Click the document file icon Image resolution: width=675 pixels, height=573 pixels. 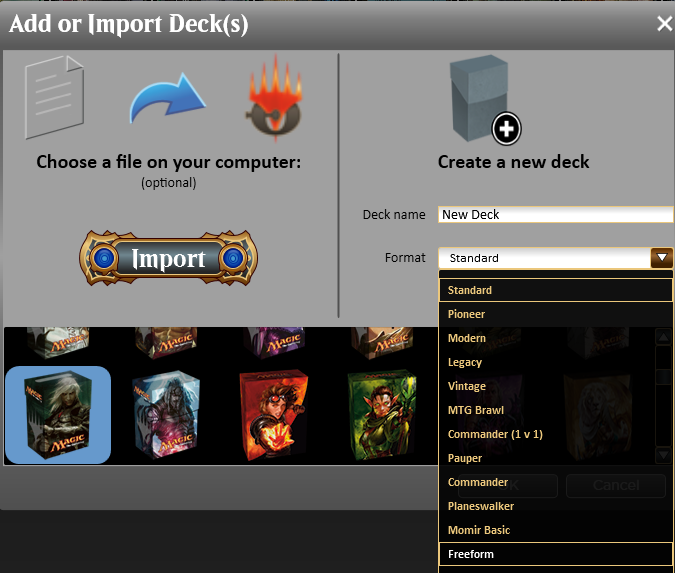pyautogui.click(x=54, y=97)
